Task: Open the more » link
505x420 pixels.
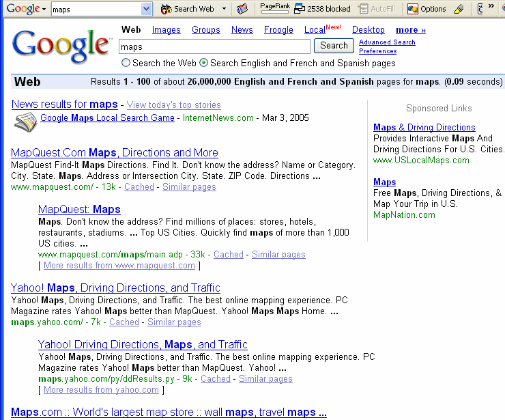Action: 411,29
